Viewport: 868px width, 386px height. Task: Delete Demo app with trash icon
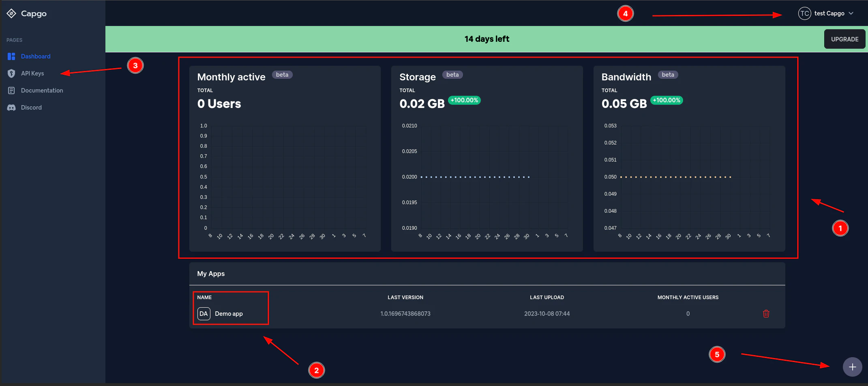(766, 314)
